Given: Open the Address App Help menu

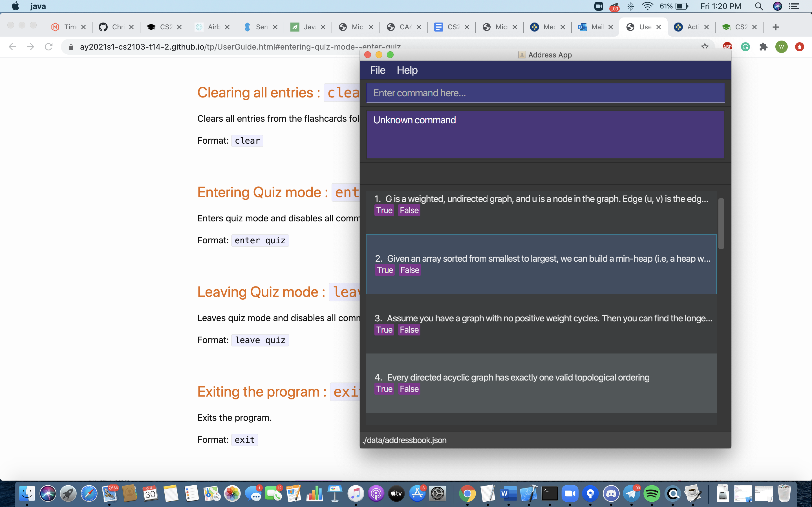Looking at the screenshot, I should (407, 70).
